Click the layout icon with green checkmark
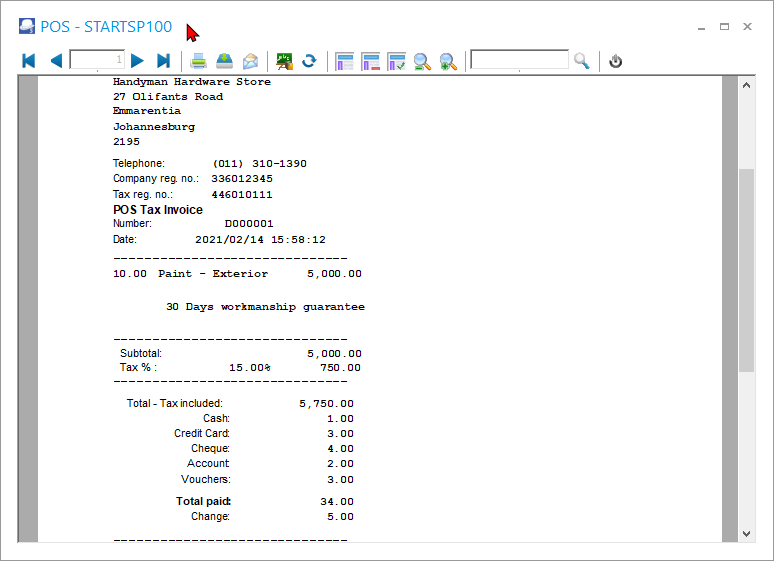 [396, 61]
